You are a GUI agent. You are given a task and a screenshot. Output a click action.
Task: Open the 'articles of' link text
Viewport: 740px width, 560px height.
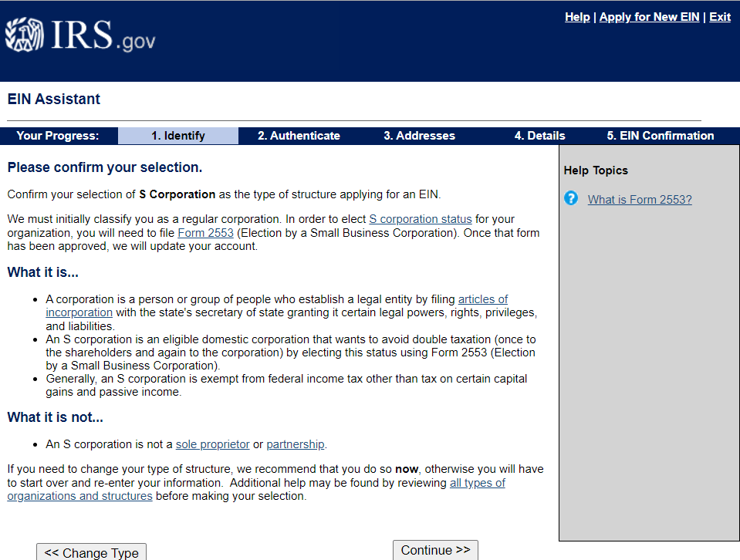(483, 299)
